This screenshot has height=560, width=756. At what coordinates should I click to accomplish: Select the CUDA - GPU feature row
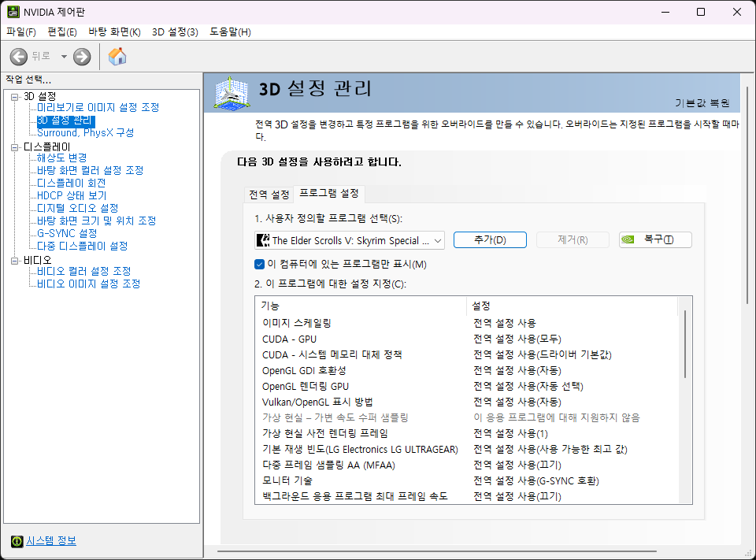click(467, 339)
